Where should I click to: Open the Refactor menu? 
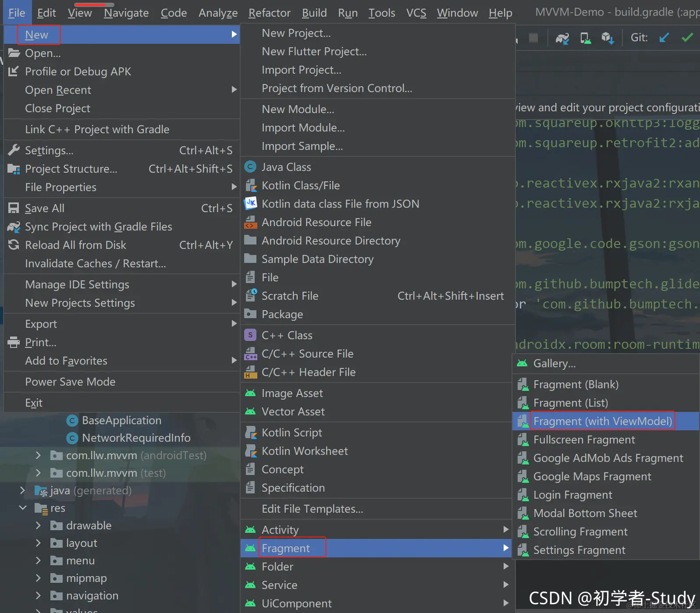tap(269, 13)
